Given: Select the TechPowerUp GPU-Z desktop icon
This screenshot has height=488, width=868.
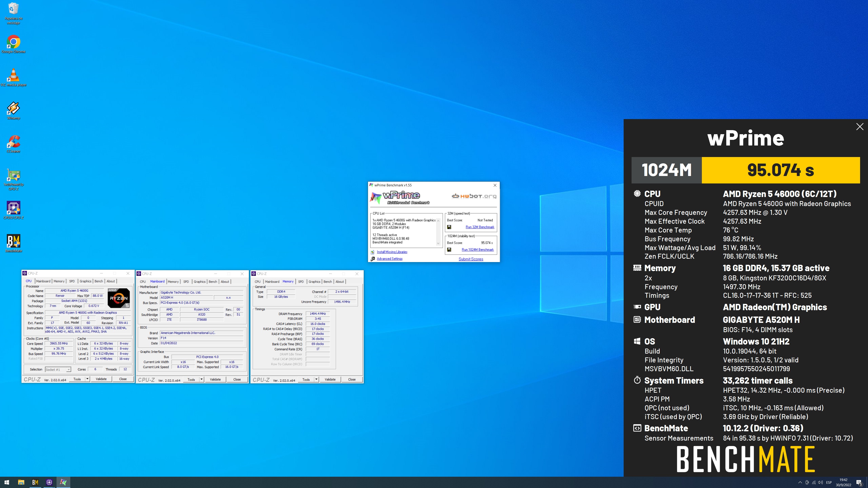Looking at the screenshot, I should (14, 180).
